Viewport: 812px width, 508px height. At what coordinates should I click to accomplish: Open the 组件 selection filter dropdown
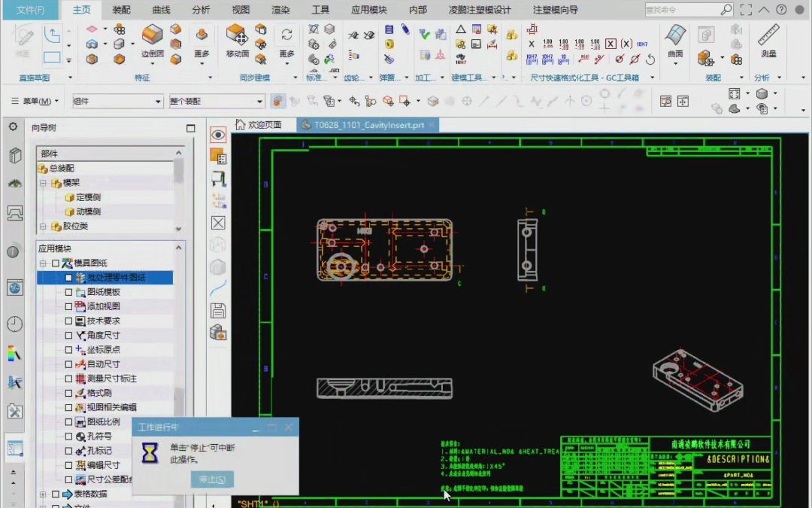117,101
